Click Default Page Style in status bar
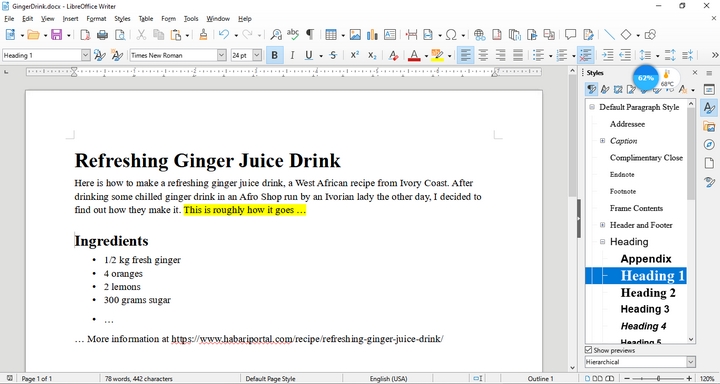The height and width of the screenshot is (384, 720). [x=270, y=379]
